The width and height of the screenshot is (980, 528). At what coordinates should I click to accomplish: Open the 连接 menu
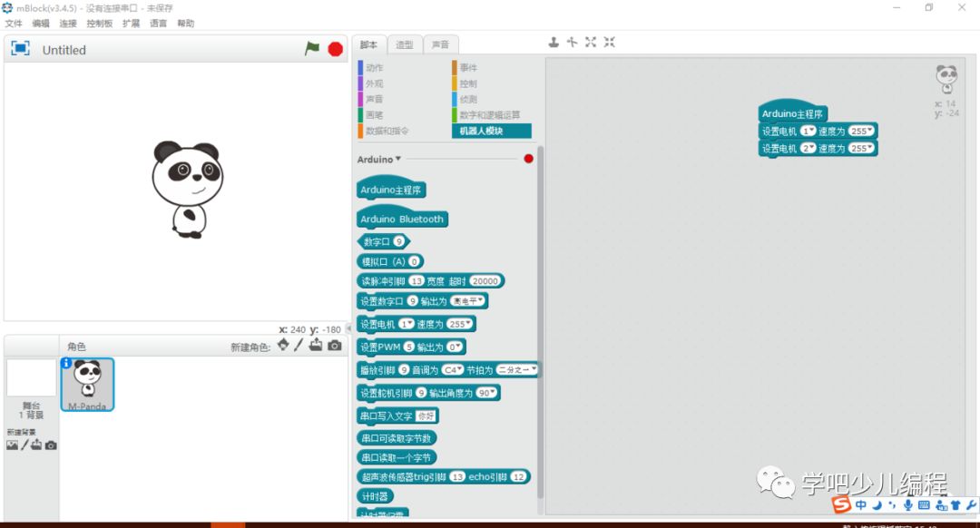[67, 23]
